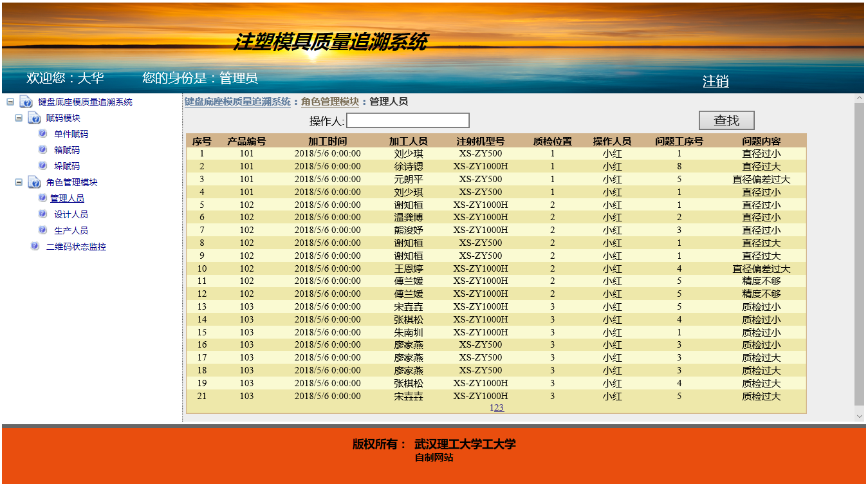
Task: Click the name 温龚博 in the table
Action: [x=409, y=218]
